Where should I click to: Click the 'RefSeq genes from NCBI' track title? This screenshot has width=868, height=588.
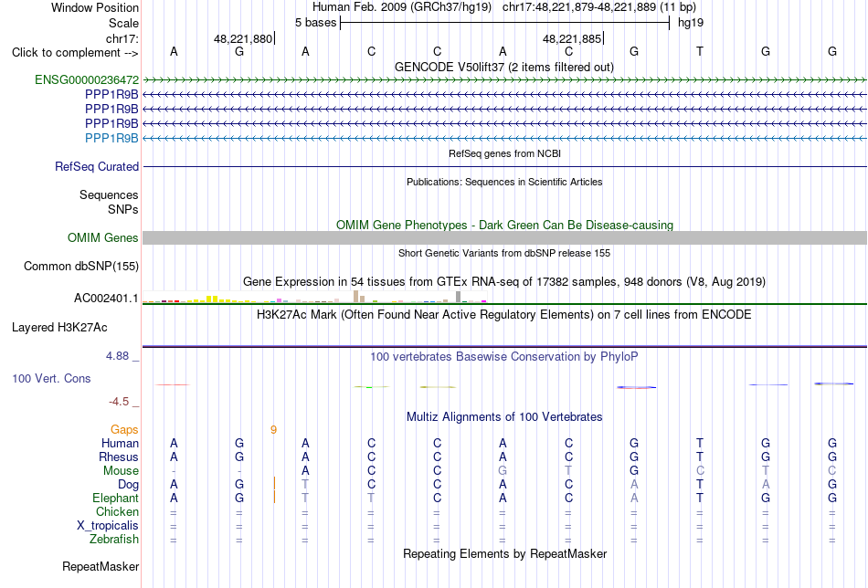pos(504,153)
